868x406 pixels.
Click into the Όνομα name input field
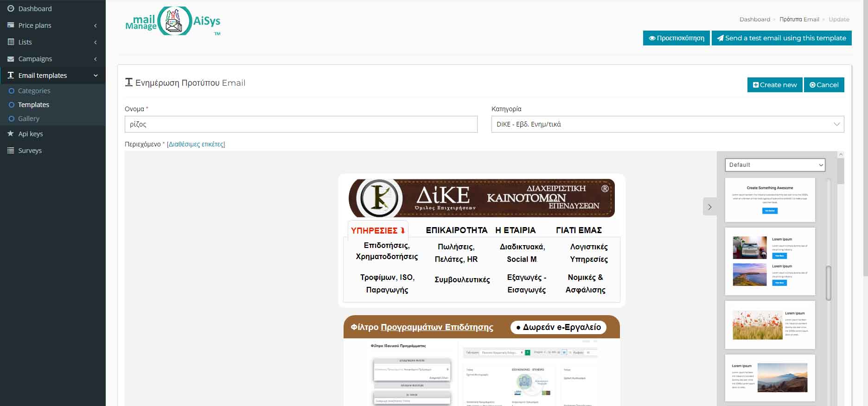300,124
